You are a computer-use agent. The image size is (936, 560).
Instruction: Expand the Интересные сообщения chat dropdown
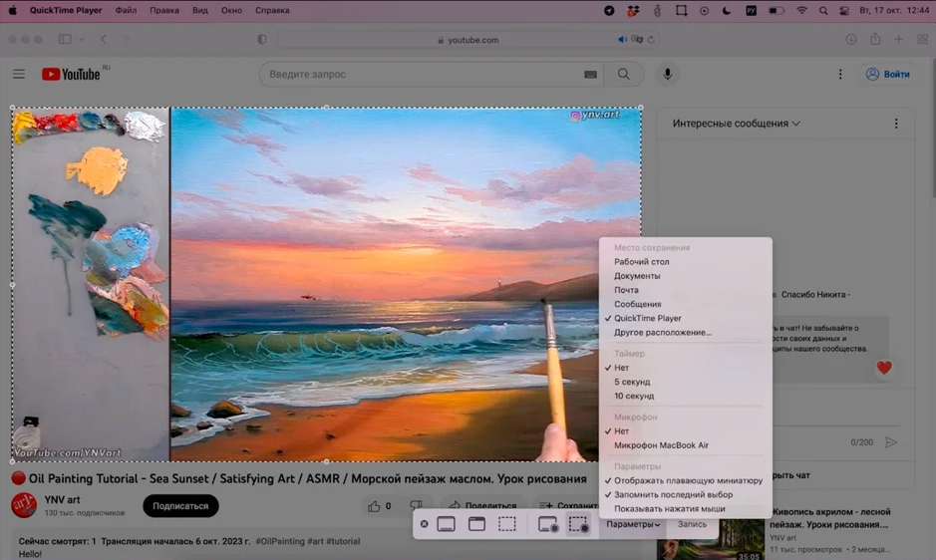coord(736,124)
